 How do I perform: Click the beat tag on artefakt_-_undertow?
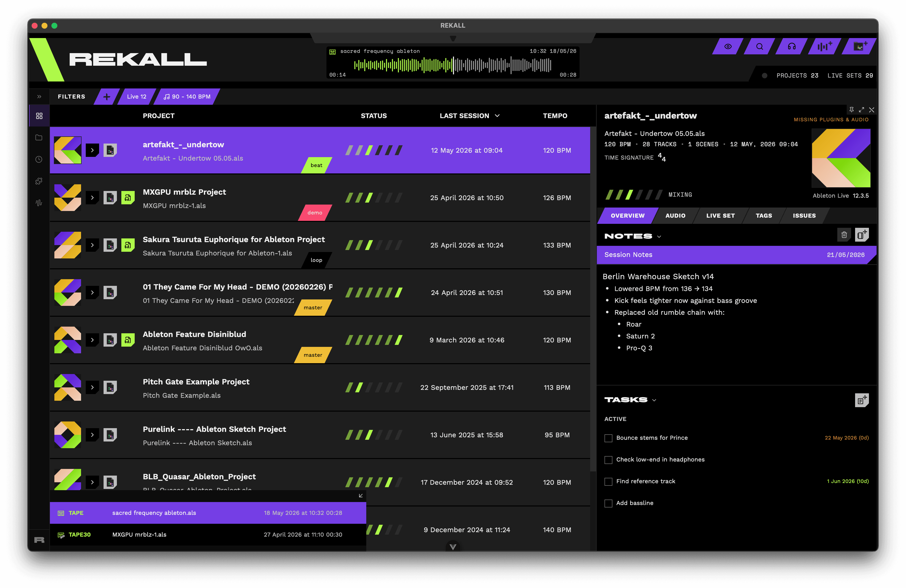316,165
